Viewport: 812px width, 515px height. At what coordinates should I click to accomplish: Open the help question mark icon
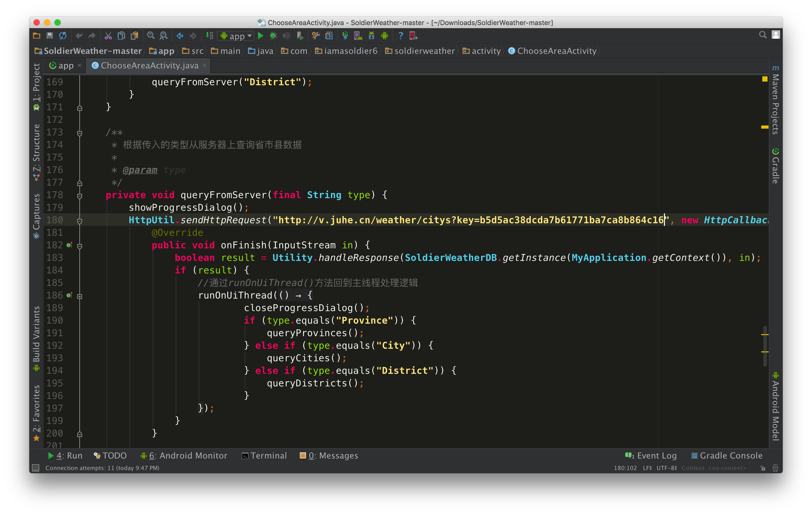coord(401,36)
